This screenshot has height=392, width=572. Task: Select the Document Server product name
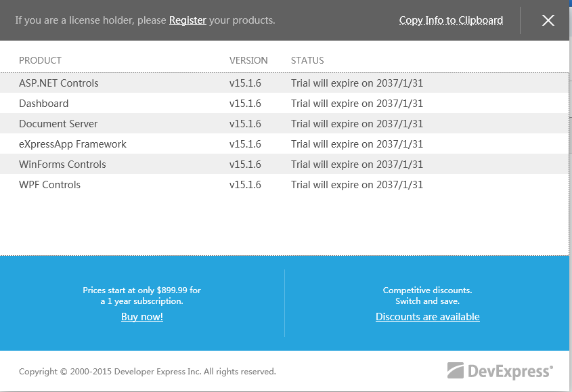coord(58,124)
